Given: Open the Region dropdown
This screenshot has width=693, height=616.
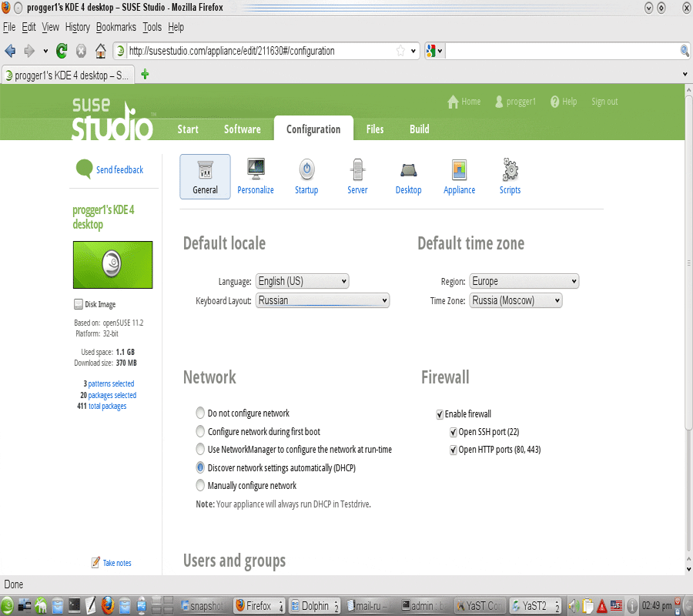Looking at the screenshot, I should [524, 281].
